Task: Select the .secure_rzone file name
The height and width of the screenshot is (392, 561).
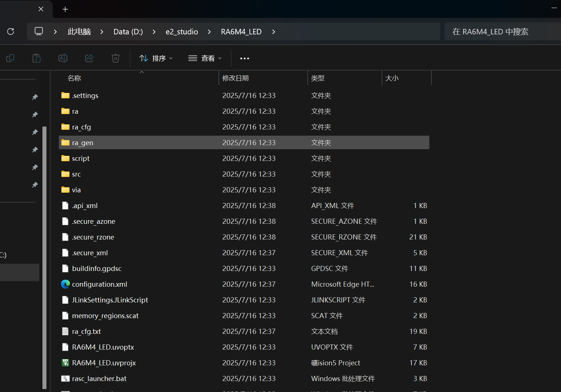Action: coord(93,237)
